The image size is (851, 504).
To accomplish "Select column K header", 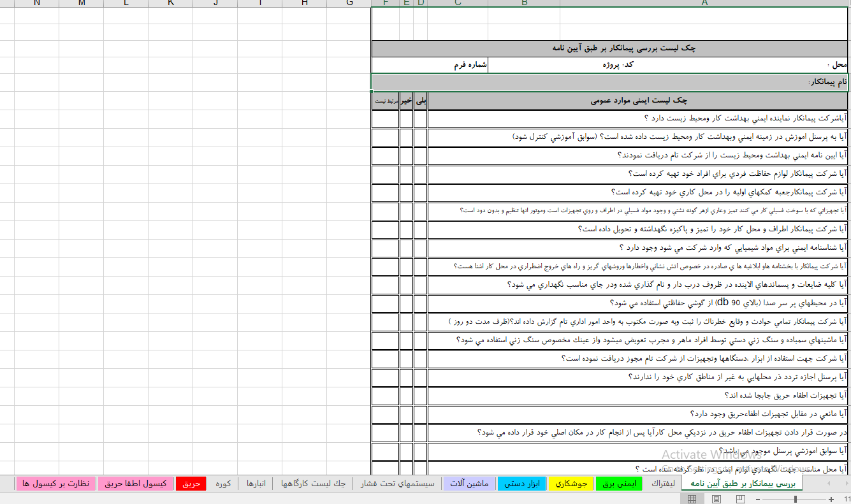I will pos(171,3).
